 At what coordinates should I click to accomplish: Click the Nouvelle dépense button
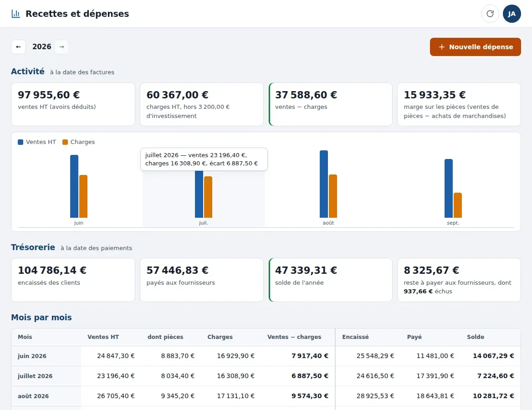coord(476,47)
